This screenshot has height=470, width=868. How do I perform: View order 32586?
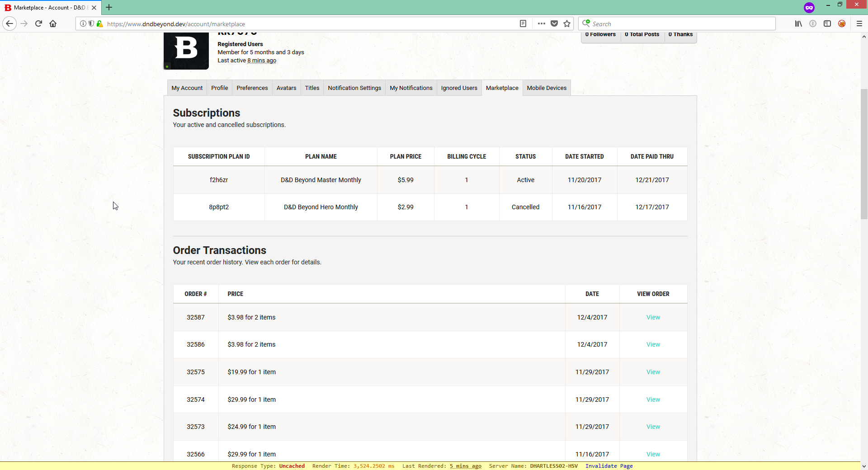coord(653,344)
